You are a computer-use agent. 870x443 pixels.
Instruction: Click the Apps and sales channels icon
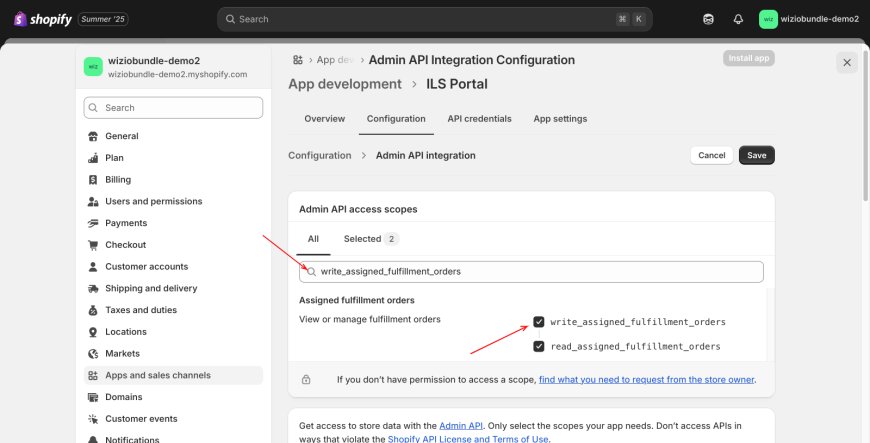coord(93,375)
